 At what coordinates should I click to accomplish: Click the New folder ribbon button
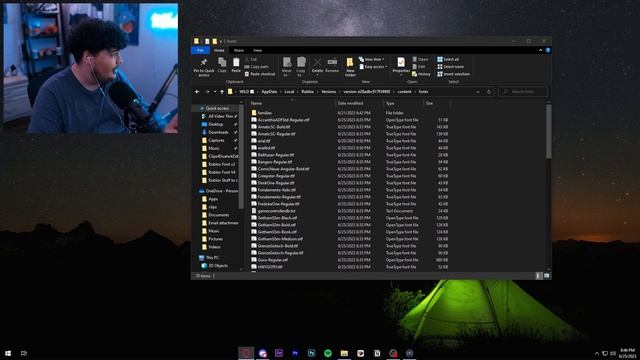(x=350, y=67)
